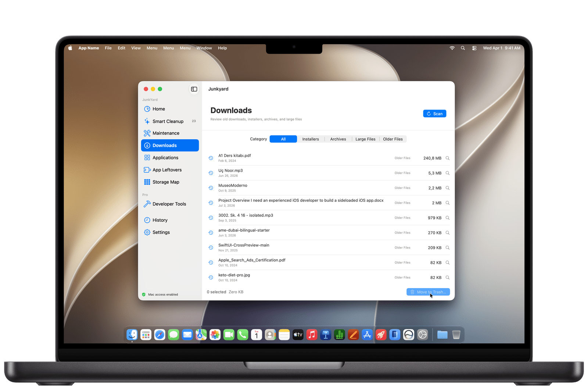Open the App Name menu
The height and width of the screenshot is (387, 588).
(x=89, y=48)
